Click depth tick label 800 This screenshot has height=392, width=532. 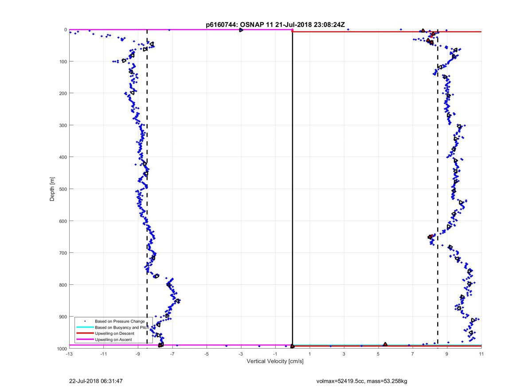pos(63,285)
